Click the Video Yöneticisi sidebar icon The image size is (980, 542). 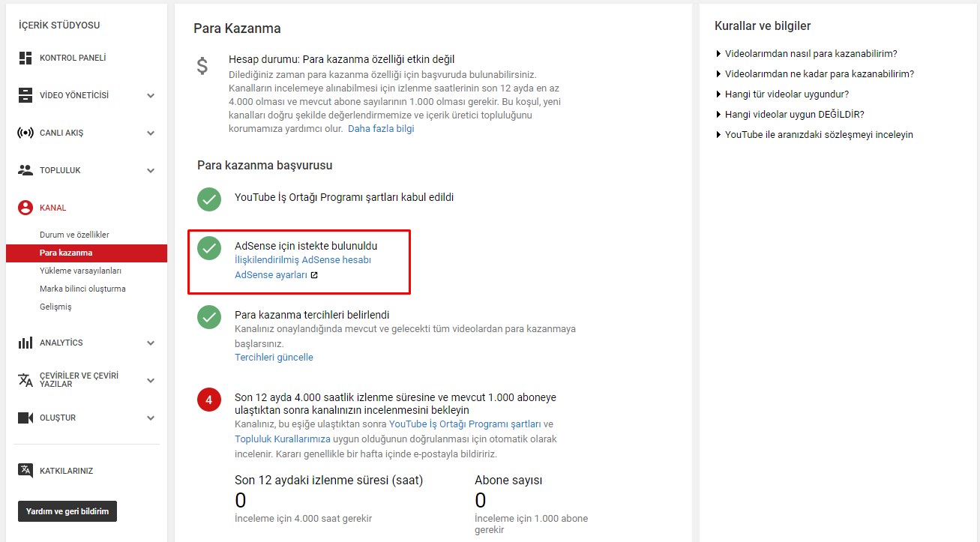click(25, 95)
